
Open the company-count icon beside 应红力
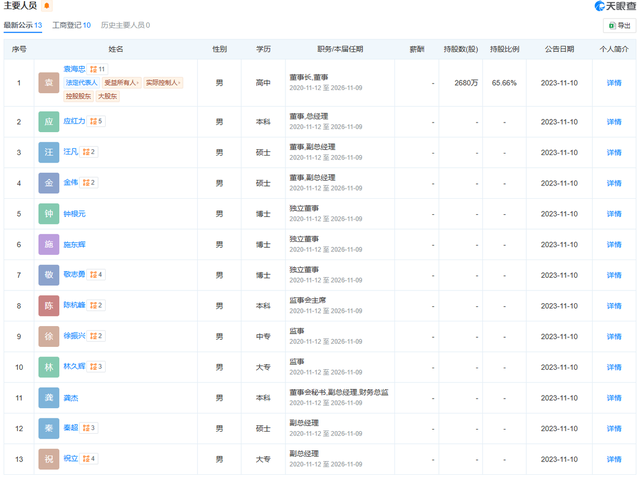click(95, 121)
